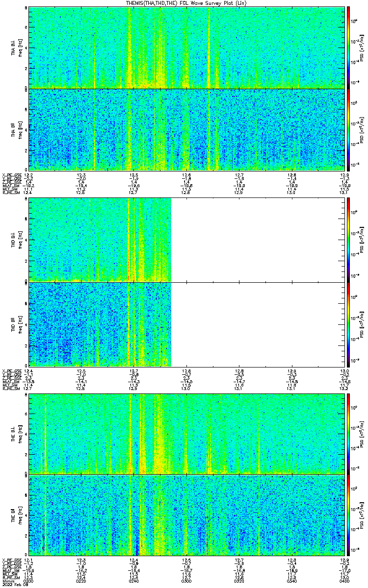Click the PSD color bar beside THD B-parallel

pos(348,324)
